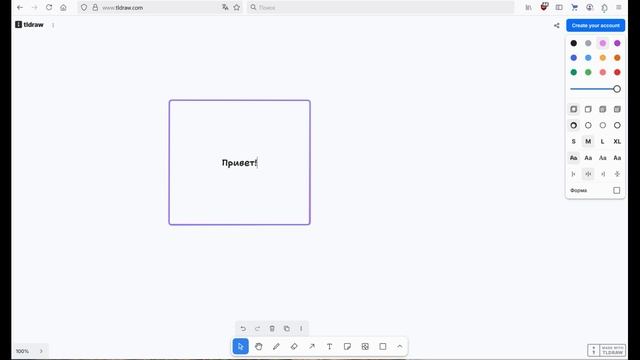The height and width of the screenshot is (360, 640).
Task: Open the vertical alignment options
Action: [x=617, y=174]
